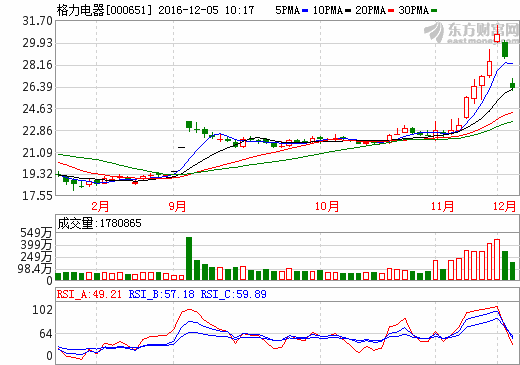Click the 31.70 price axis label
The width and height of the screenshot is (520, 365).
pyautogui.click(x=37, y=21)
